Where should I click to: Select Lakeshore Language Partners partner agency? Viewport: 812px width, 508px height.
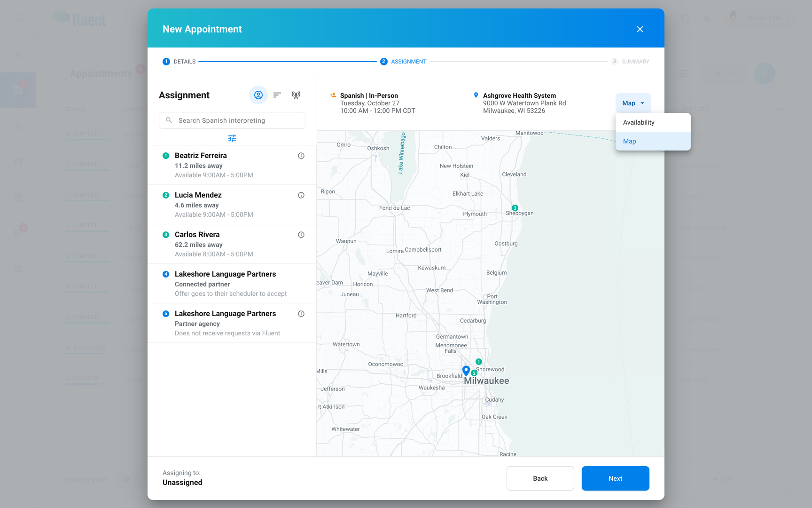[x=232, y=323]
